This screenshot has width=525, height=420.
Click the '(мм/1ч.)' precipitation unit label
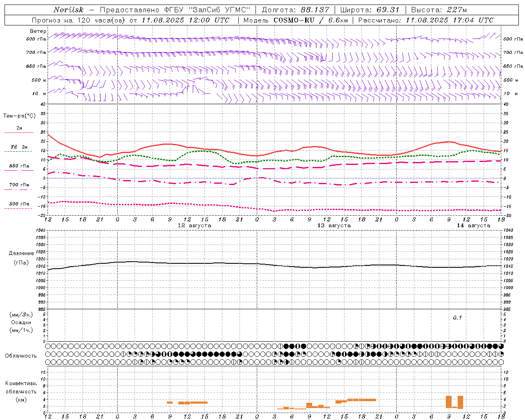click(21, 330)
